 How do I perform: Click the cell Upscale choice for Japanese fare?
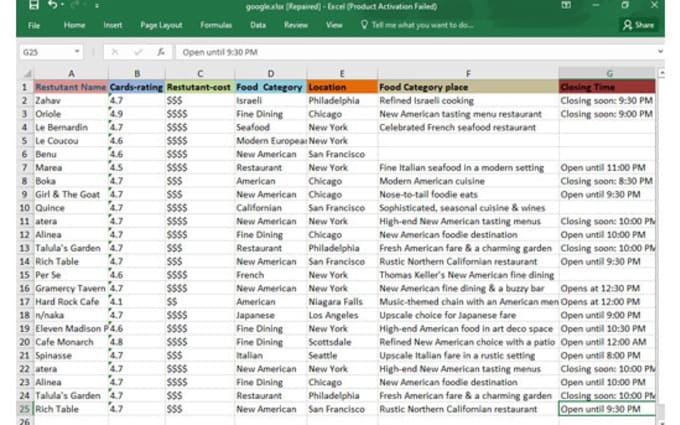tap(468, 315)
